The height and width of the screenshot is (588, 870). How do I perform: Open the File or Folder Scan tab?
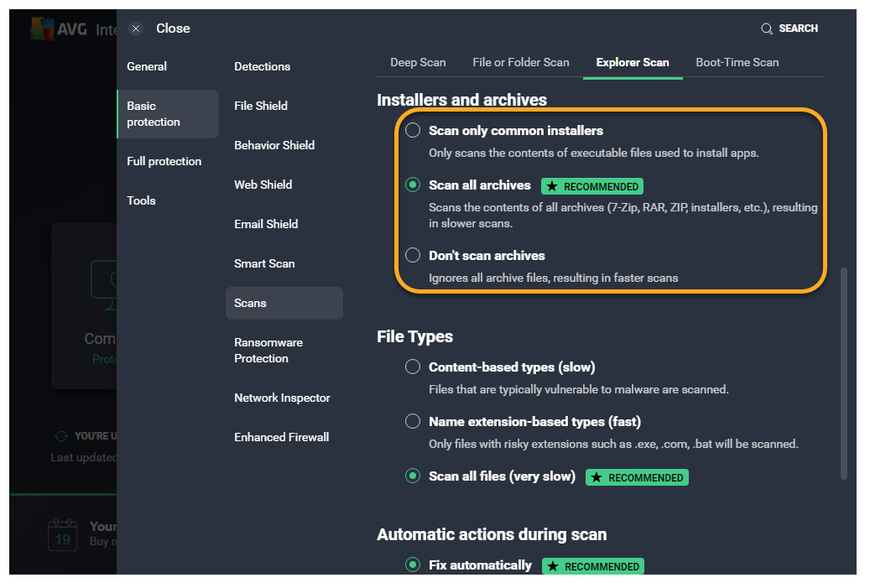[520, 63]
